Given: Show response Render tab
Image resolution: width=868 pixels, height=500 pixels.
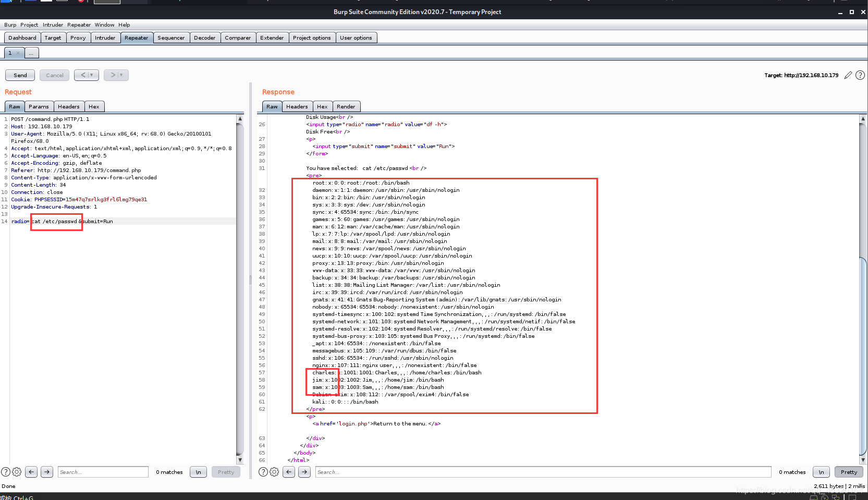Looking at the screenshot, I should tap(346, 106).
